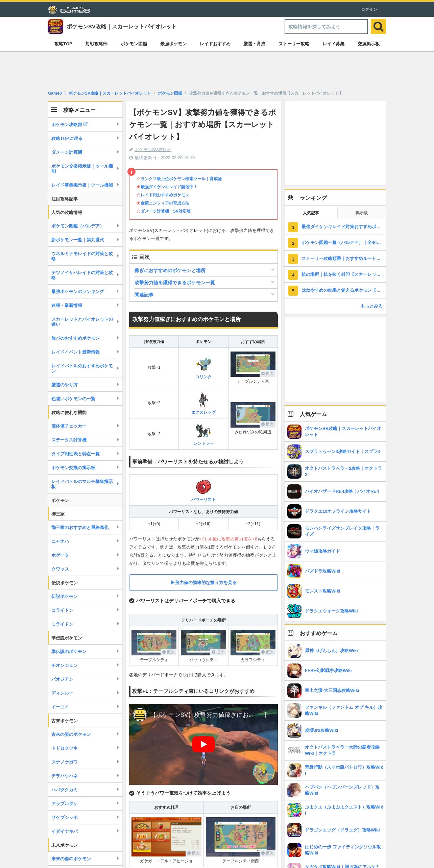Click the バイオハザードRE4 game icon

tap(294, 491)
